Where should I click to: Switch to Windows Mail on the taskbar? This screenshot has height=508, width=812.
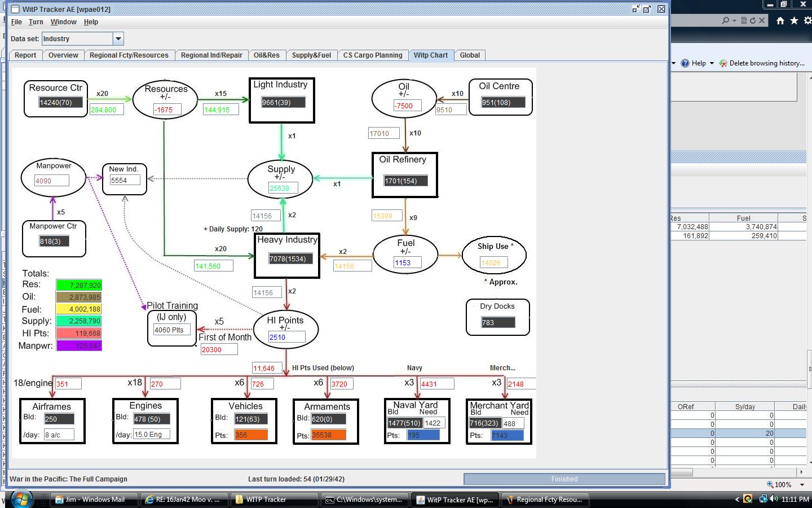(x=93, y=500)
